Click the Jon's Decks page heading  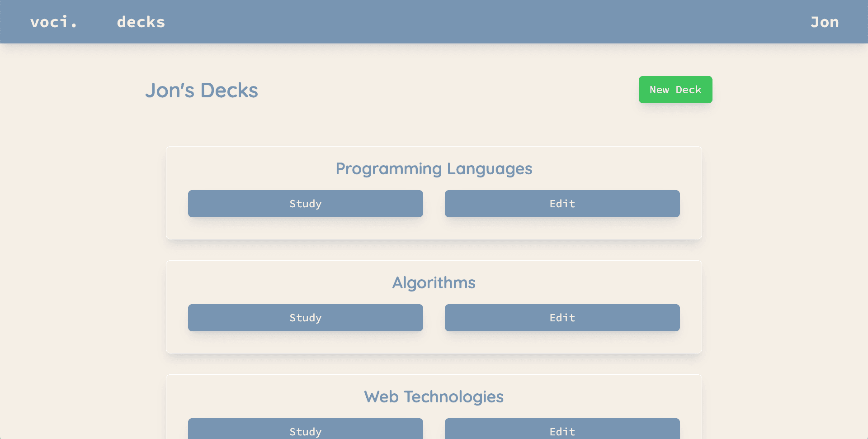coord(202,91)
